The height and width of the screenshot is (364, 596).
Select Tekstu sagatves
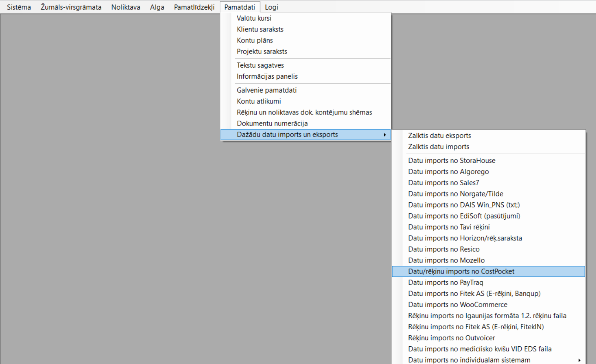(x=305, y=65)
